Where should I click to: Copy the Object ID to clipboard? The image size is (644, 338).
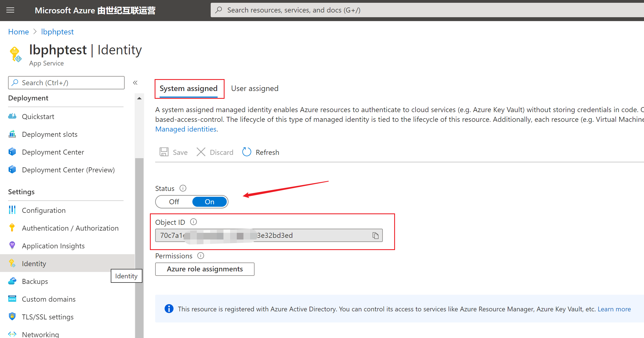[375, 236]
